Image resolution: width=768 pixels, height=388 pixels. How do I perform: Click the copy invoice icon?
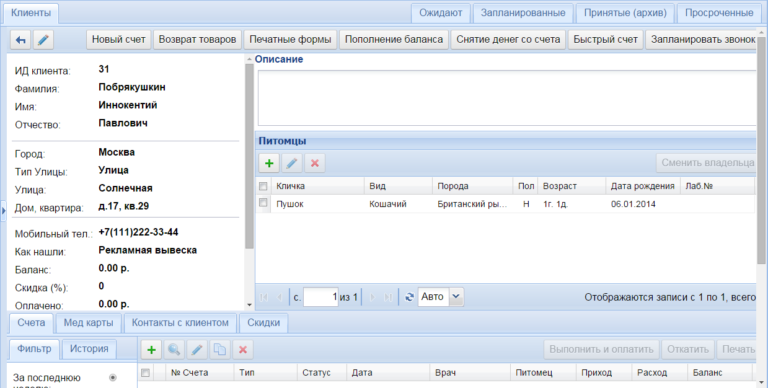click(x=220, y=349)
